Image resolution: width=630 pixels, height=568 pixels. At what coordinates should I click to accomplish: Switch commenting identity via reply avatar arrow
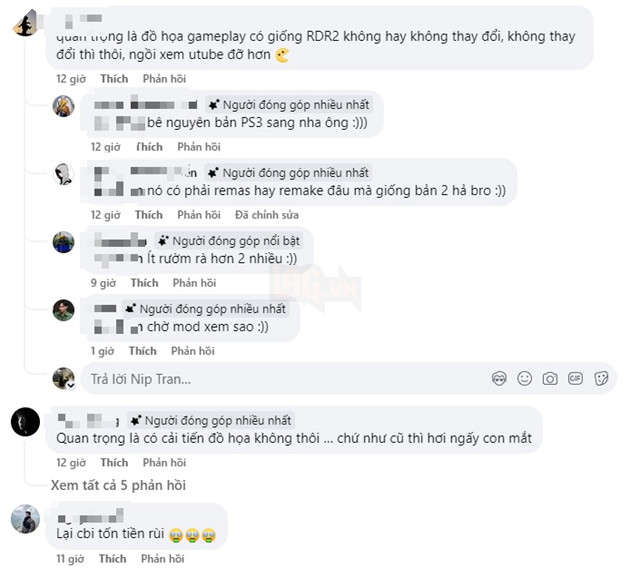(71, 385)
